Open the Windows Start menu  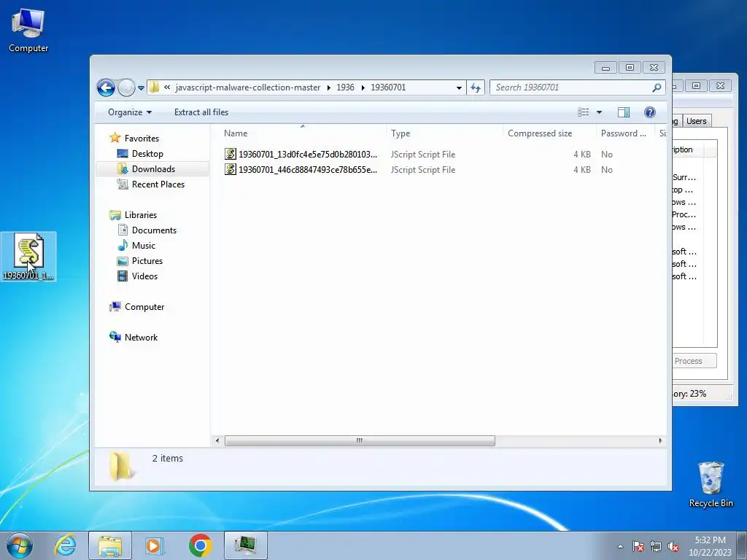(20, 545)
